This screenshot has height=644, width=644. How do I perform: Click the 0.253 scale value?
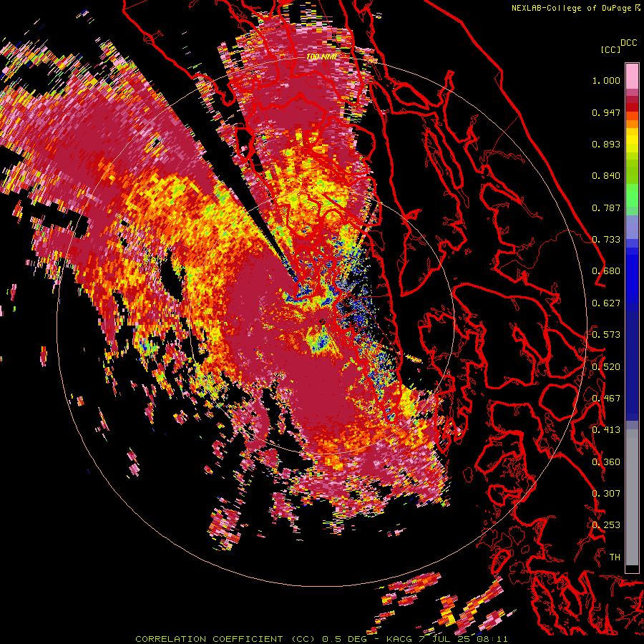(x=606, y=525)
